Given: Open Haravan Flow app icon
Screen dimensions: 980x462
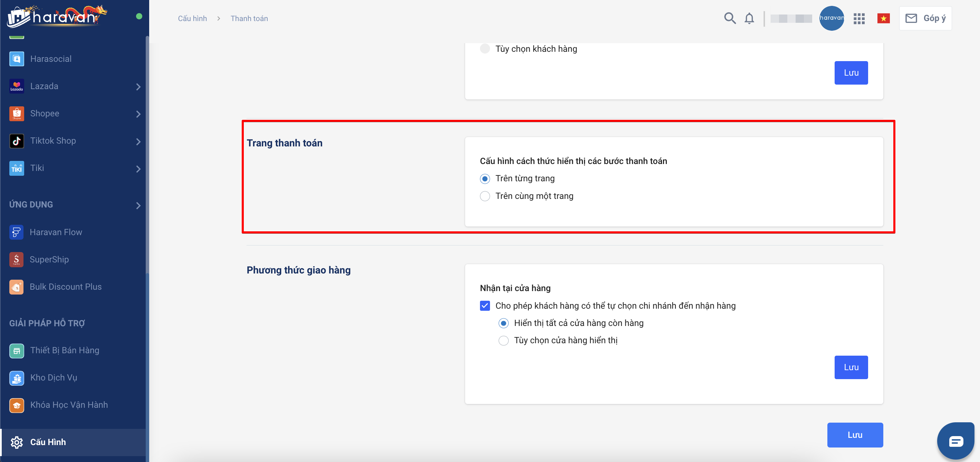Looking at the screenshot, I should (16, 232).
